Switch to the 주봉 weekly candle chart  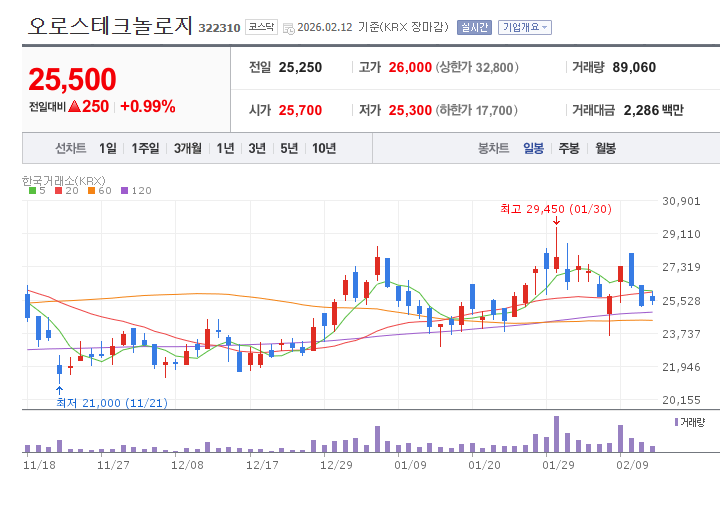[568, 148]
